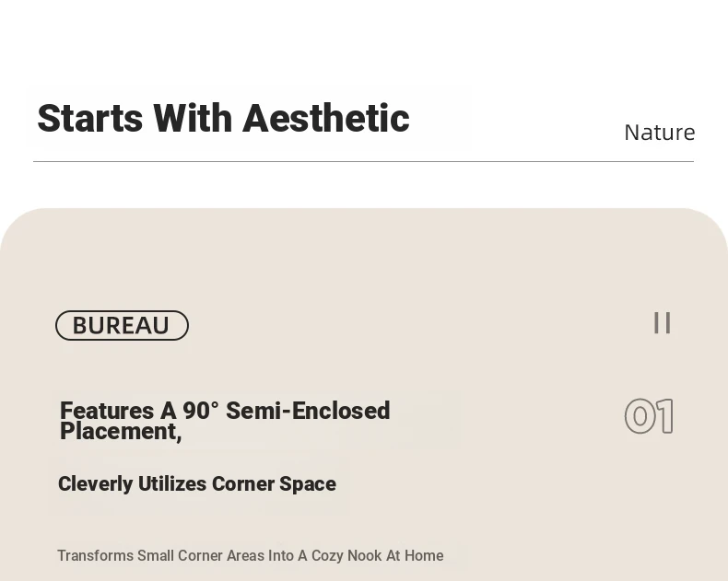Click the word "Cleverly"

coord(95,484)
